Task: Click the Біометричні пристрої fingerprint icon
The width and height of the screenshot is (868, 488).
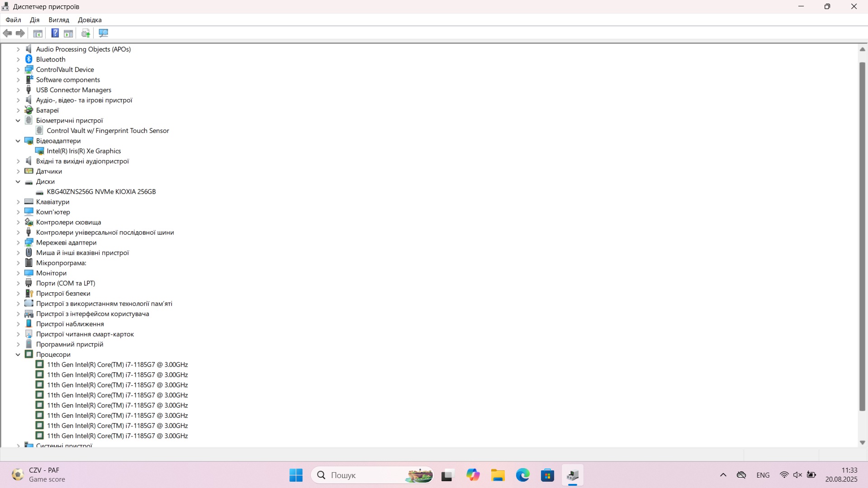Action: pos(29,120)
